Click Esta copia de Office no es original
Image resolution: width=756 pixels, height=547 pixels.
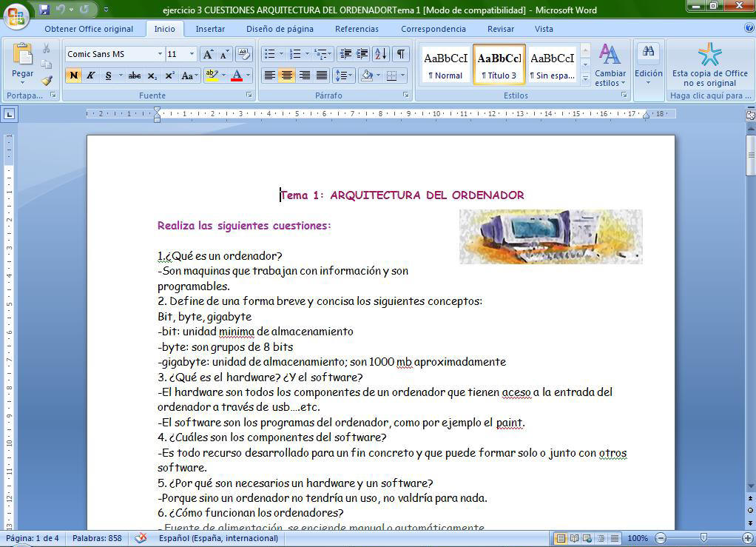[709, 64]
